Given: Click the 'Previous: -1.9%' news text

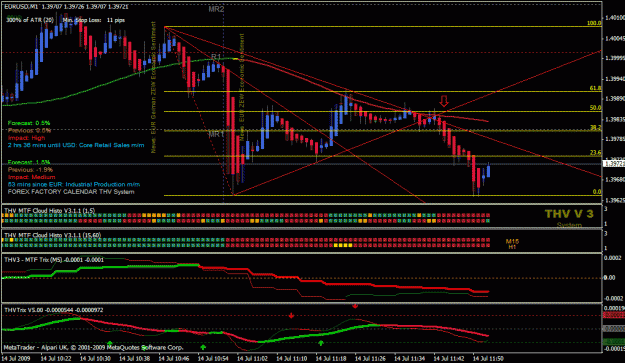Looking at the screenshot, I should tap(30, 170).
